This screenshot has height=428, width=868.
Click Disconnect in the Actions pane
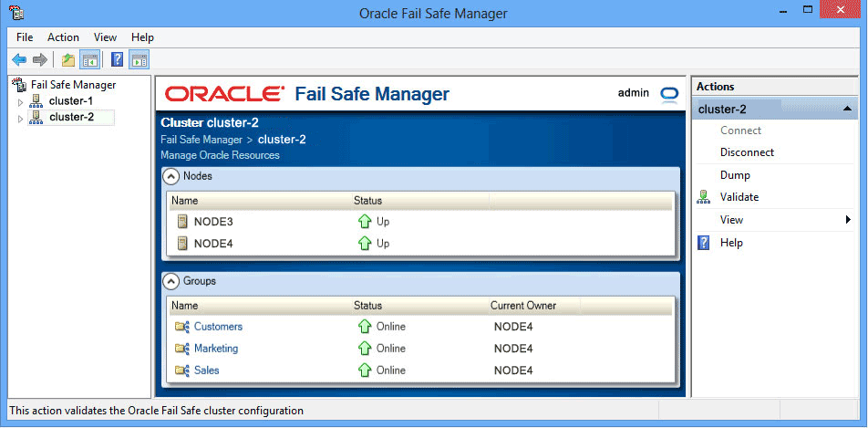pos(747,152)
